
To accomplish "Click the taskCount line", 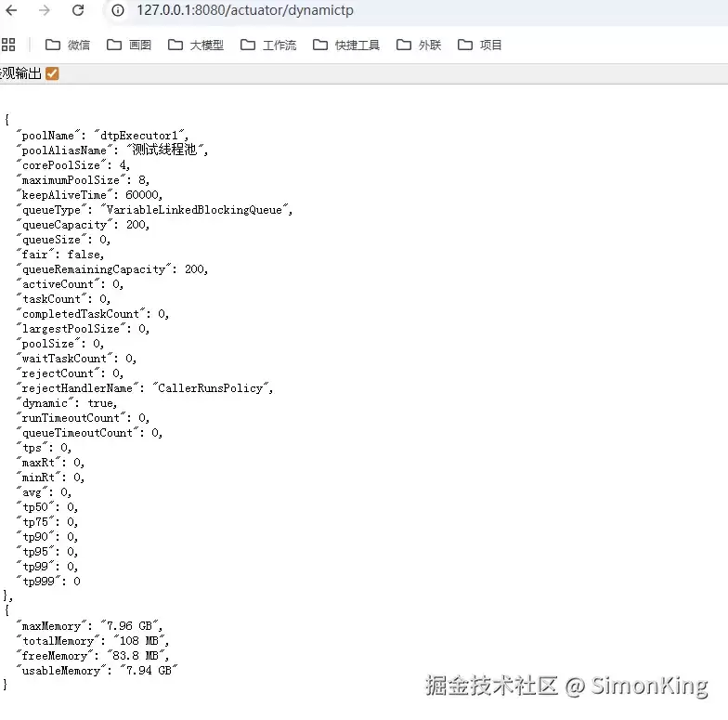I will pos(63,299).
